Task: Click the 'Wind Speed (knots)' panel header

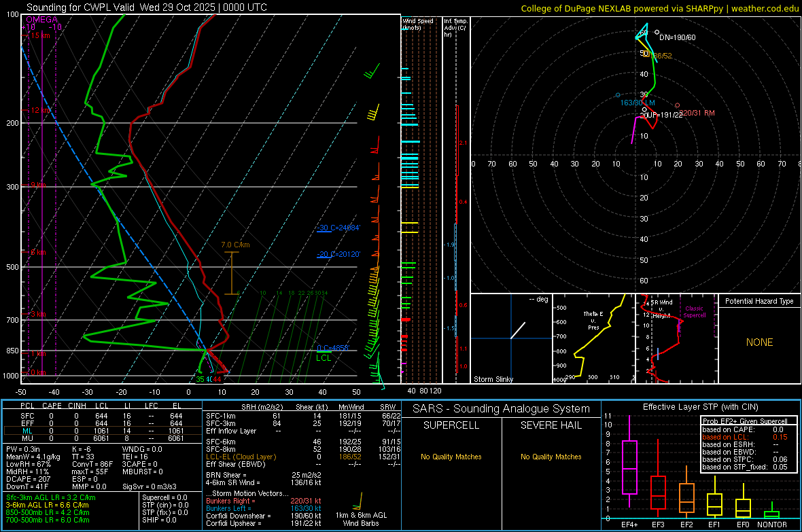Action: [x=418, y=24]
